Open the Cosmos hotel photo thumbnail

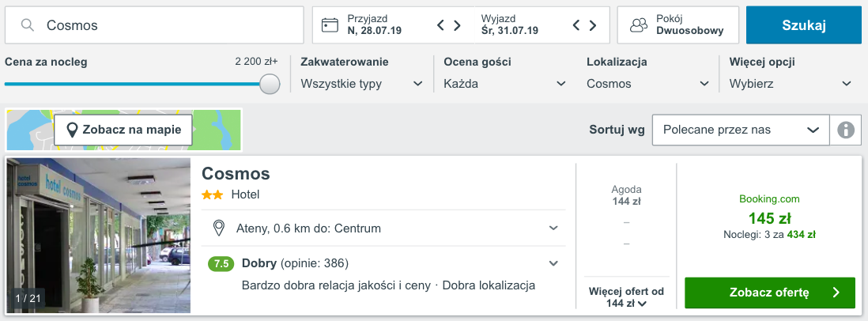tap(99, 236)
